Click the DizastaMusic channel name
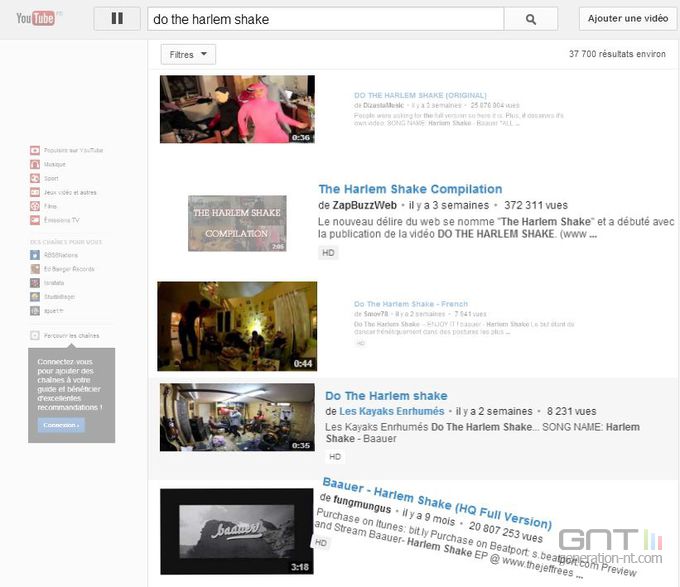 point(383,105)
